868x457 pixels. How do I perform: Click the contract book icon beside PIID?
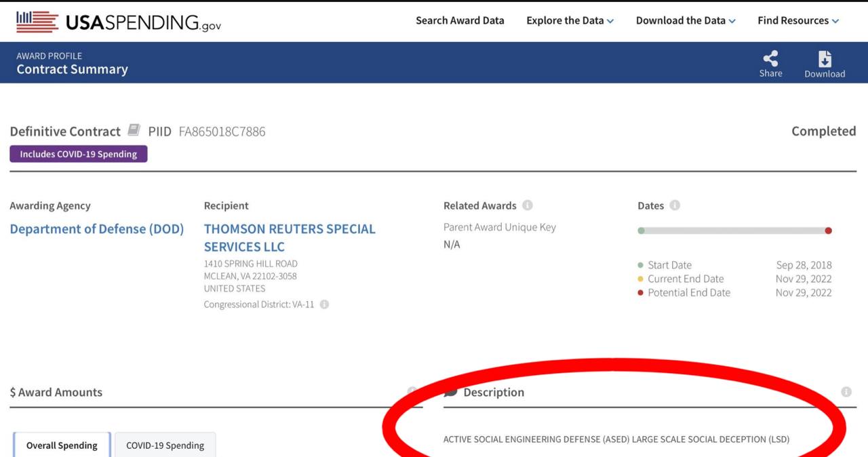(134, 130)
